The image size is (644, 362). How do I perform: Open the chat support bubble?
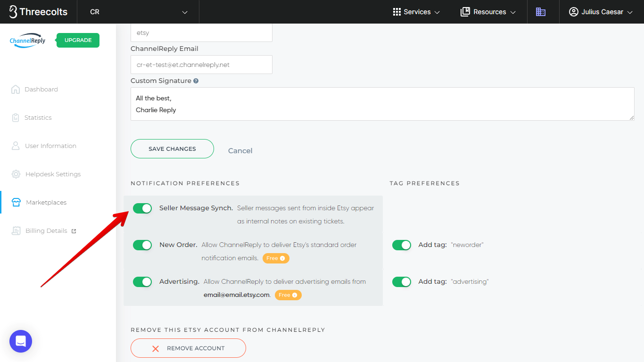[21, 341]
